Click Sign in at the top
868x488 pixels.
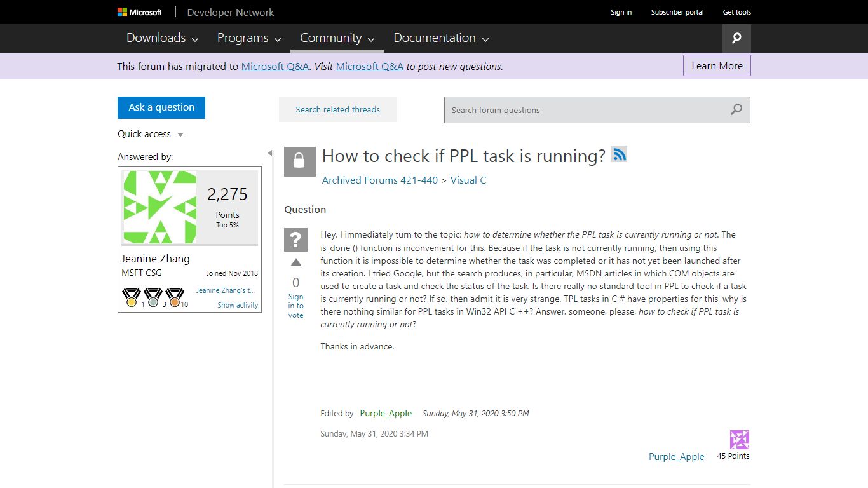click(621, 12)
